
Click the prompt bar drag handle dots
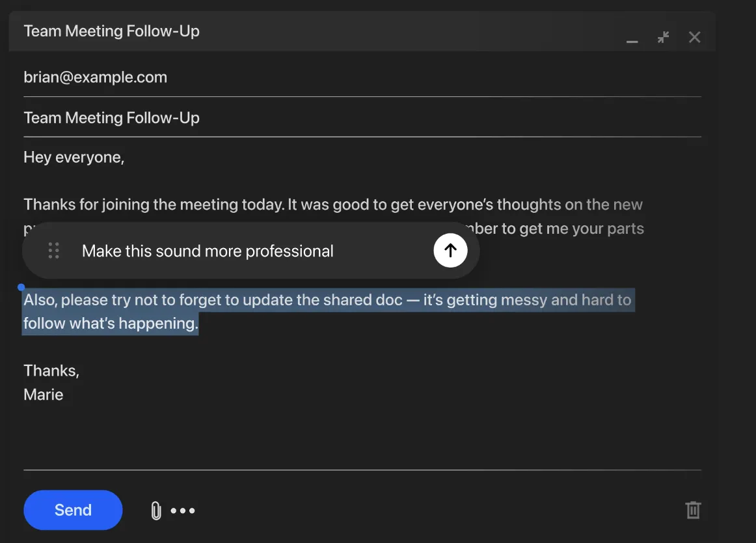[54, 251]
